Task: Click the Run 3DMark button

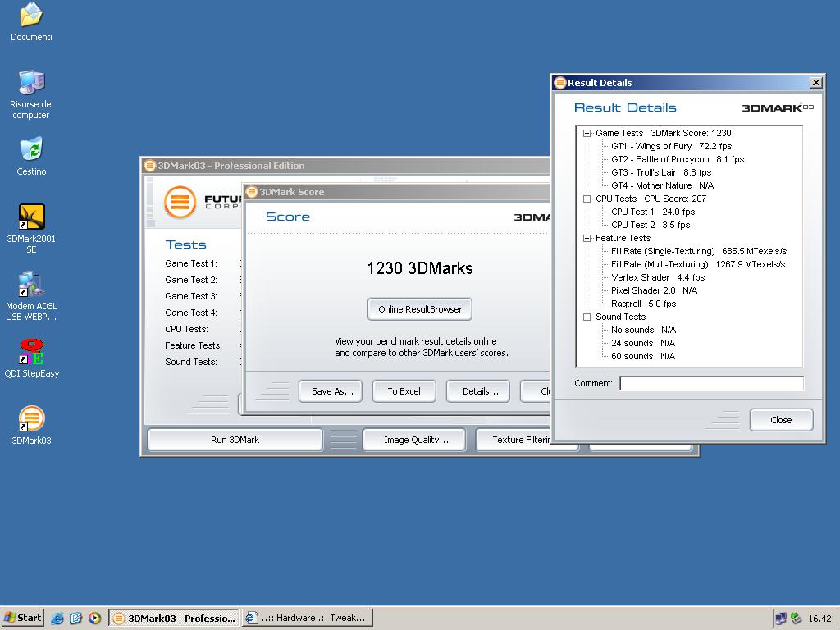Action: click(235, 440)
